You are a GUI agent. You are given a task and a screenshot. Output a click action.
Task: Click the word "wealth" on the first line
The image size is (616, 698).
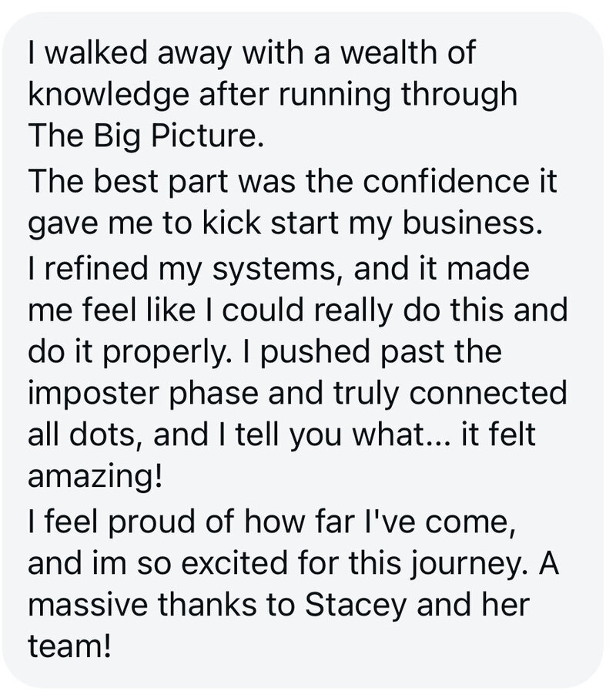390,52
